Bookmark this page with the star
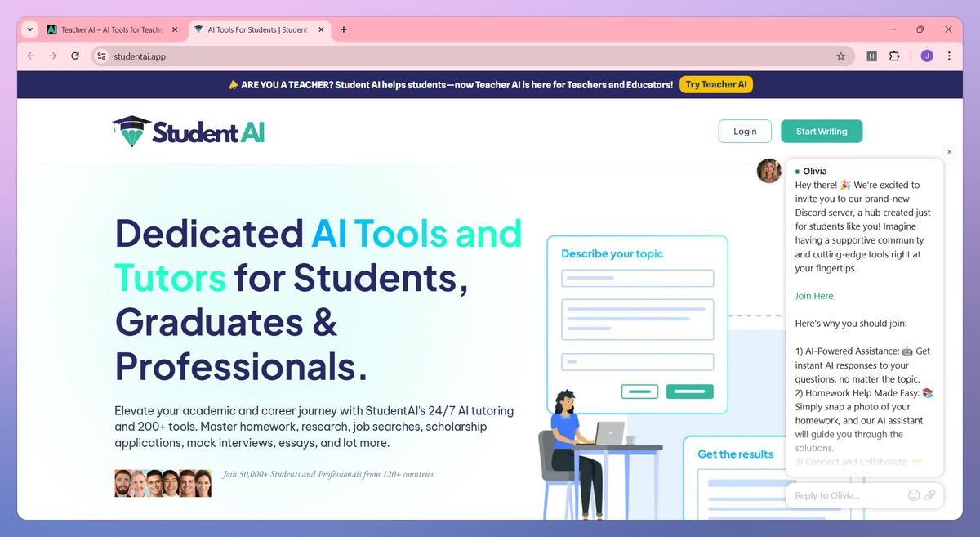This screenshot has width=980, height=537. (x=840, y=56)
